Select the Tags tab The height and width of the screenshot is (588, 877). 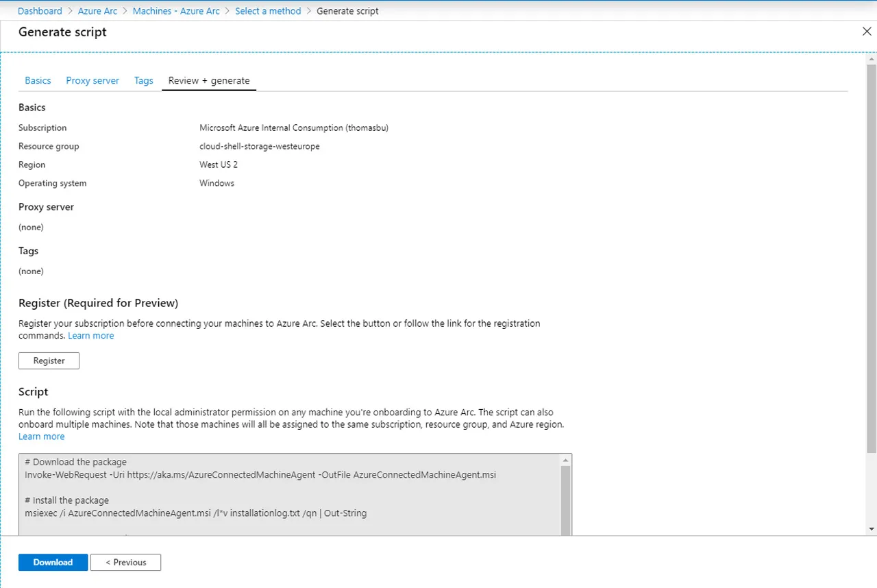(144, 81)
